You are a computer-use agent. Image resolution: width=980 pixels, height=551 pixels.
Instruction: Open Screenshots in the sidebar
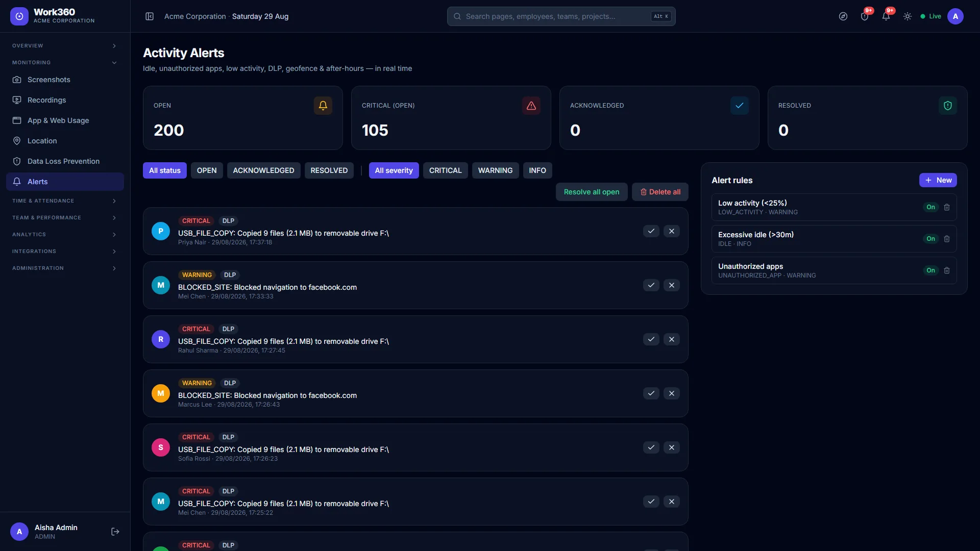click(65, 80)
